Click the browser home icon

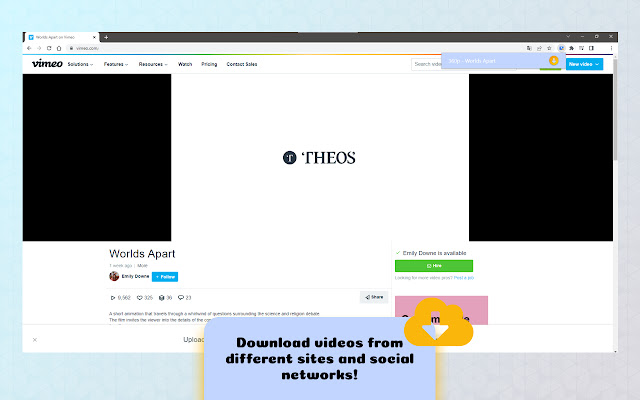pyautogui.click(x=59, y=48)
